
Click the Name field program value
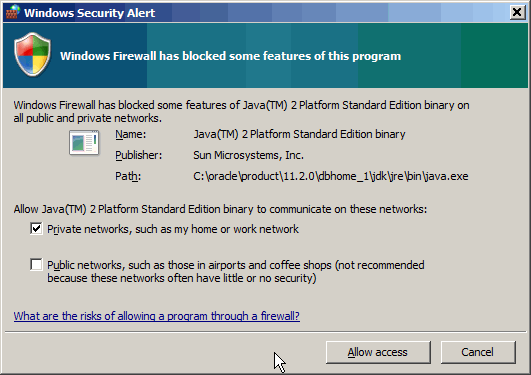(x=299, y=134)
